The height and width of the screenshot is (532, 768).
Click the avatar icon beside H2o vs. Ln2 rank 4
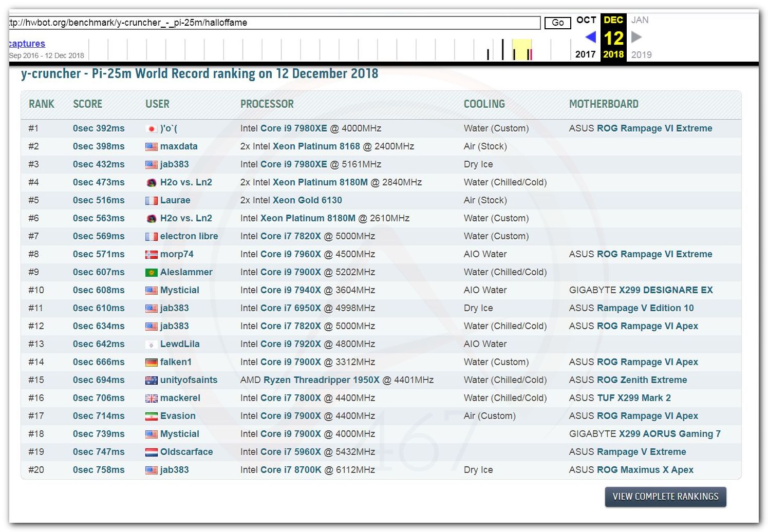(x=151, y=183)
